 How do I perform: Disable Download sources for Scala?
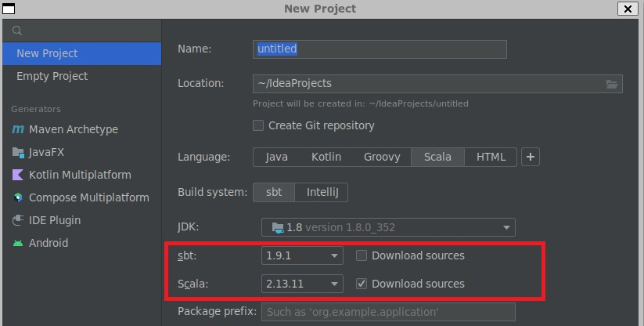(362, 284)
